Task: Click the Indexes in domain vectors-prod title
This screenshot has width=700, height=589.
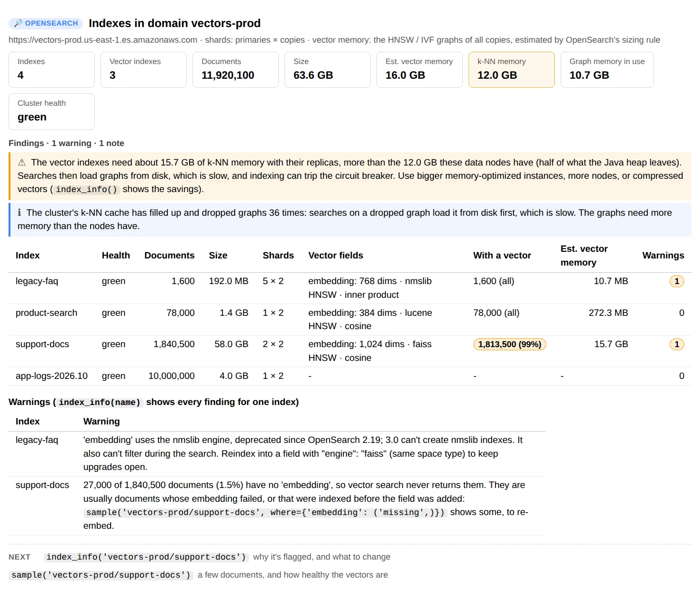Action: click(x=175, y=23)
